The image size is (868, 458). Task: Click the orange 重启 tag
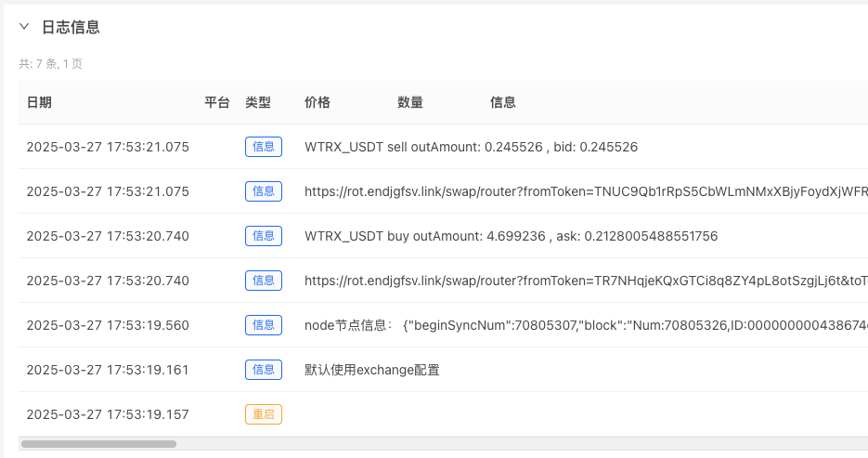coord(264,414)
